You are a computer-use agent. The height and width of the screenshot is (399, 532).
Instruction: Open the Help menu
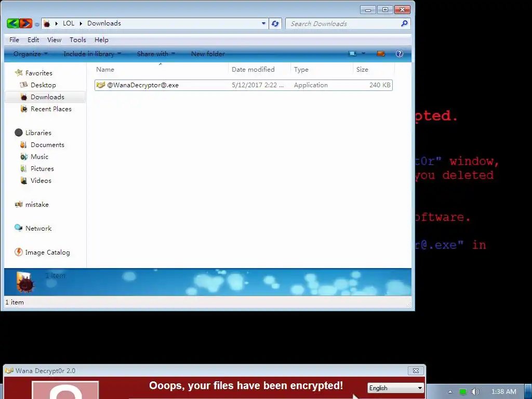coord(101,39)
